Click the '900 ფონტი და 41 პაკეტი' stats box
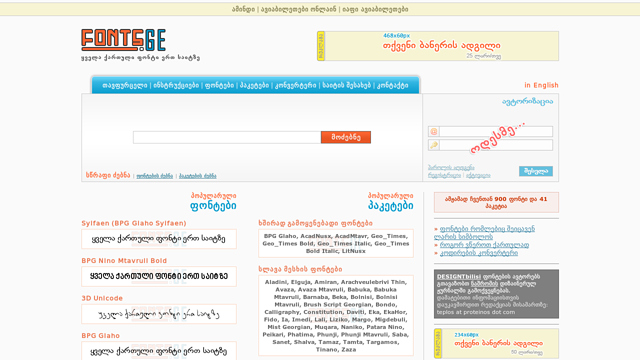Viewport: 640px width, 360px height. [496, 202]
